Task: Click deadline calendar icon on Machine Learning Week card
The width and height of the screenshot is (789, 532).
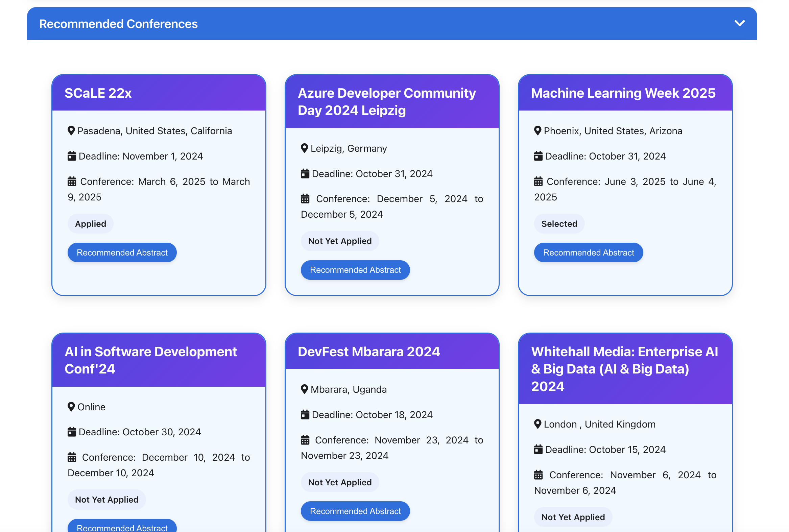Action: [x=538, y=156]
